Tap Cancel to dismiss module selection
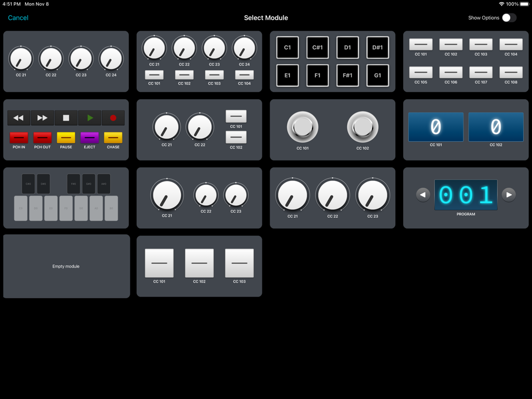 point(18,18)
